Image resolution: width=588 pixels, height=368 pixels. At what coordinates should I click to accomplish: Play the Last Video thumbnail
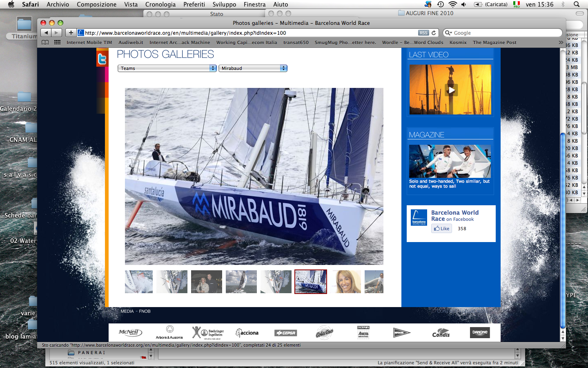450,90
